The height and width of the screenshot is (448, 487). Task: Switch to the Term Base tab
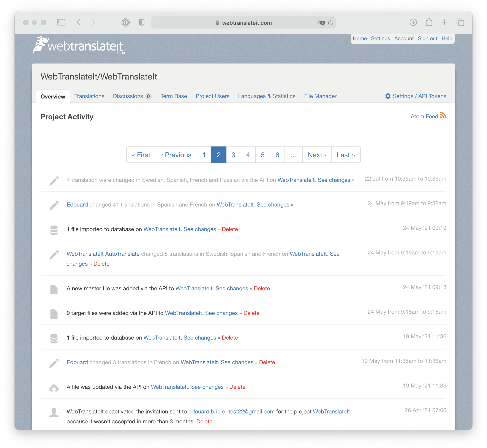tap(174, 96)
